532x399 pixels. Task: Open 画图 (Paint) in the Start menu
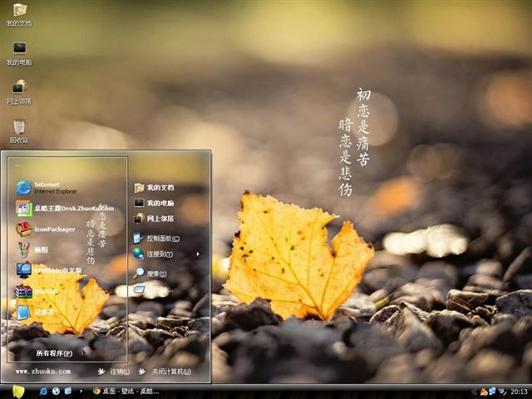tap(37, 249)
